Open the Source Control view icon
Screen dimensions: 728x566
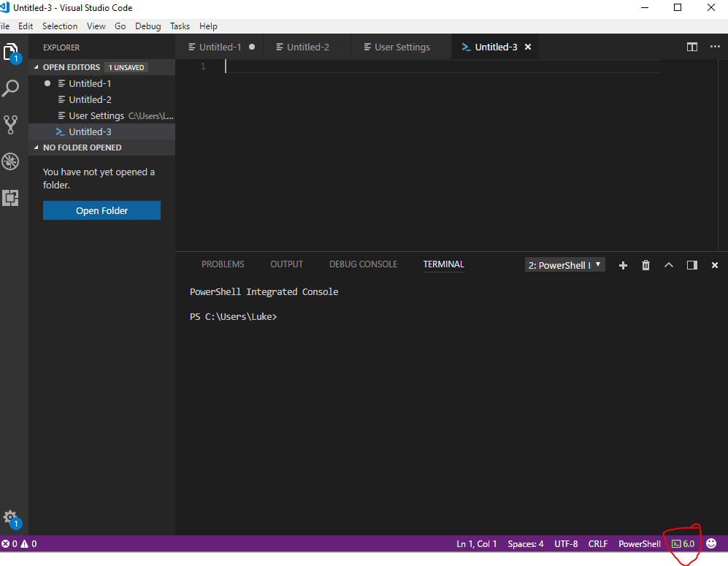point(11,124)
